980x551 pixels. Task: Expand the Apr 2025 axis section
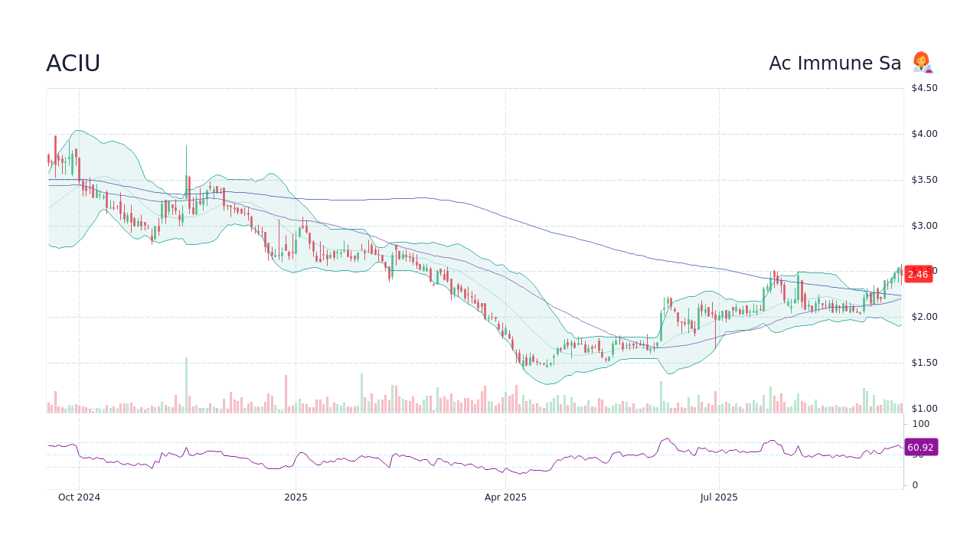pos(505,497)
